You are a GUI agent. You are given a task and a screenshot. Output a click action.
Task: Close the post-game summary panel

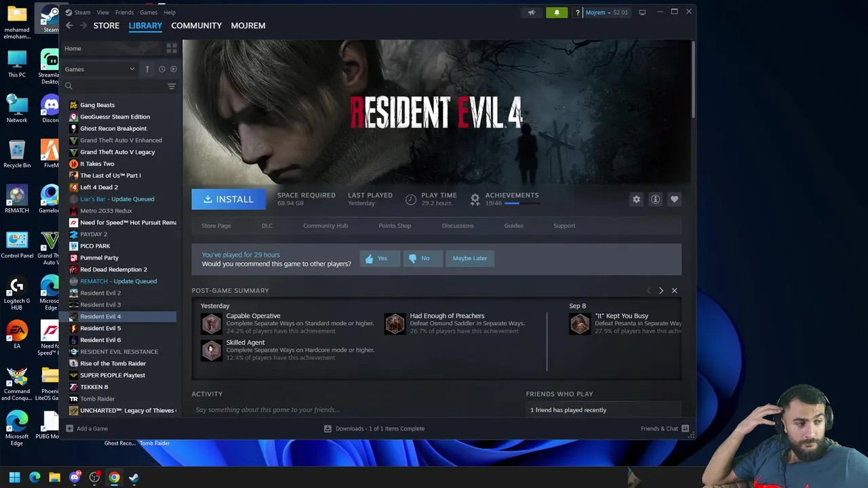click(674, 291)
